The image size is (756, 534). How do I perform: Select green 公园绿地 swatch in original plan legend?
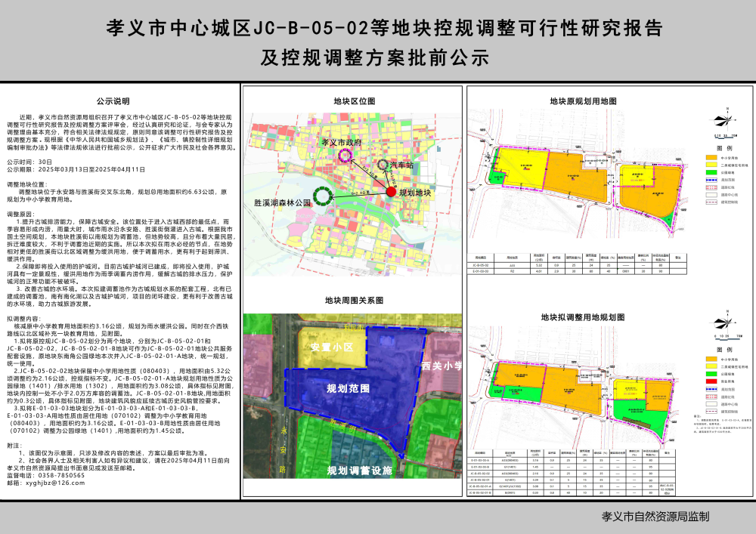[711, 172]
